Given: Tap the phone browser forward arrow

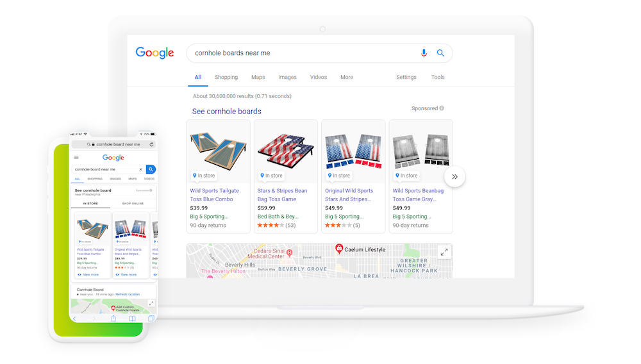Looking at the screenshot, I should (x=94, y=318).
